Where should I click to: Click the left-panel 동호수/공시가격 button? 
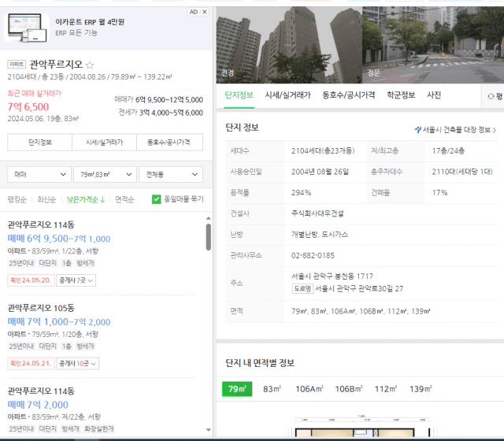tap(170, 142)
